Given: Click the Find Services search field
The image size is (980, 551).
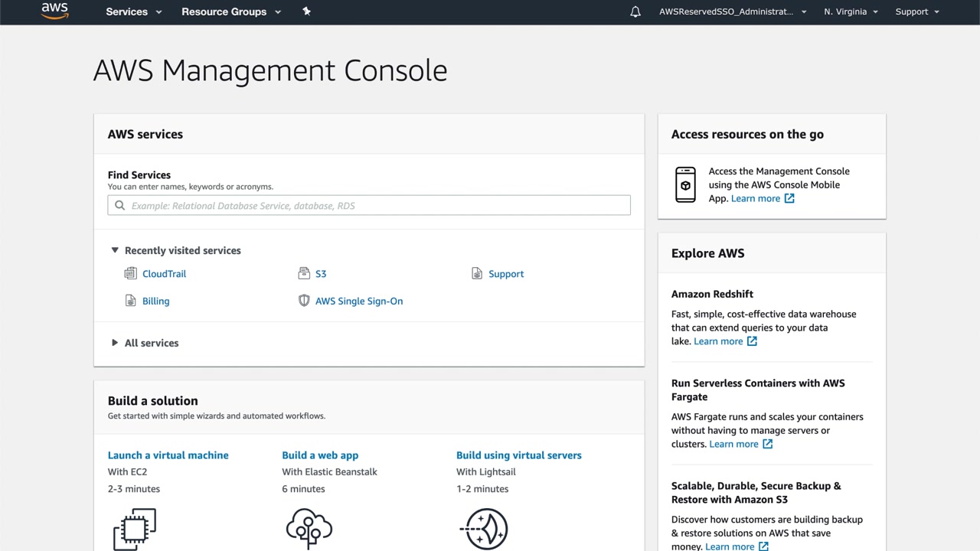Looking at the screenshot, I should [x=369, y=205].
